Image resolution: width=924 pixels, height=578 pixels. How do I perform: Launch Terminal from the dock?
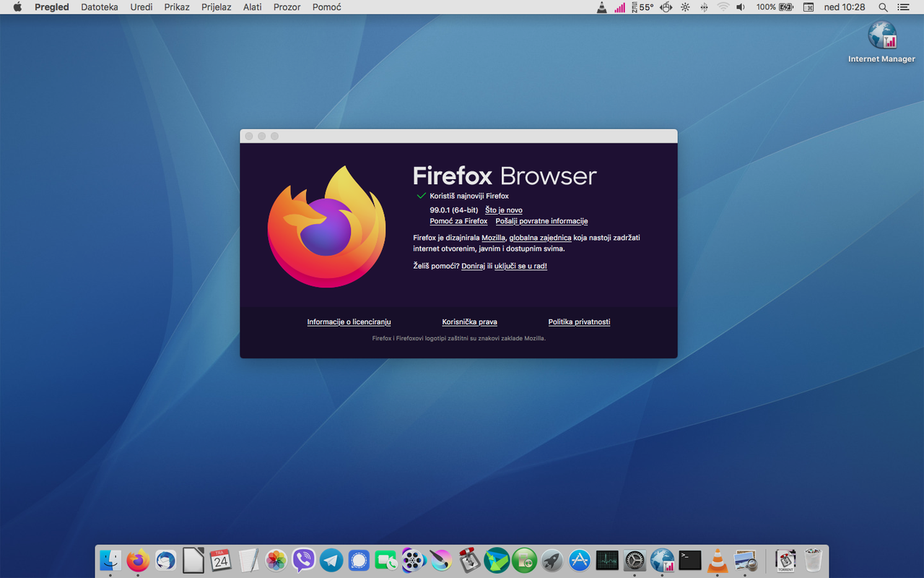(690, 560)
